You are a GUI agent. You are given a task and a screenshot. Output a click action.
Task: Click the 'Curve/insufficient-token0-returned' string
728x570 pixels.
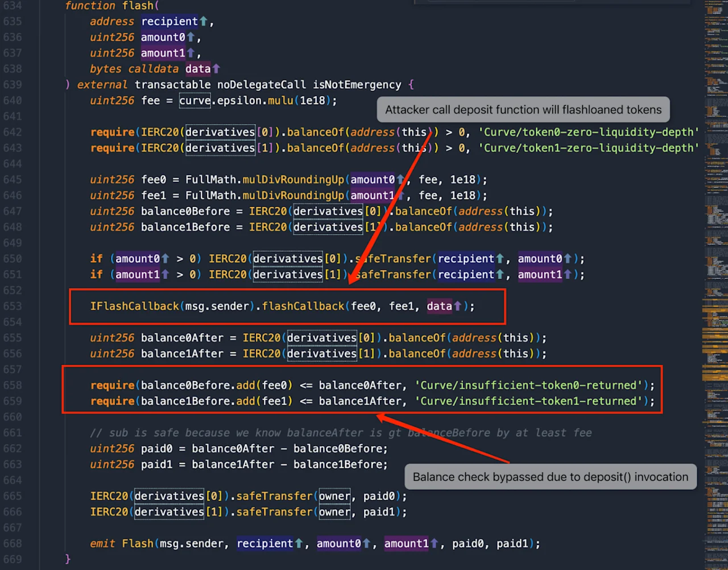tap(528, 385)
